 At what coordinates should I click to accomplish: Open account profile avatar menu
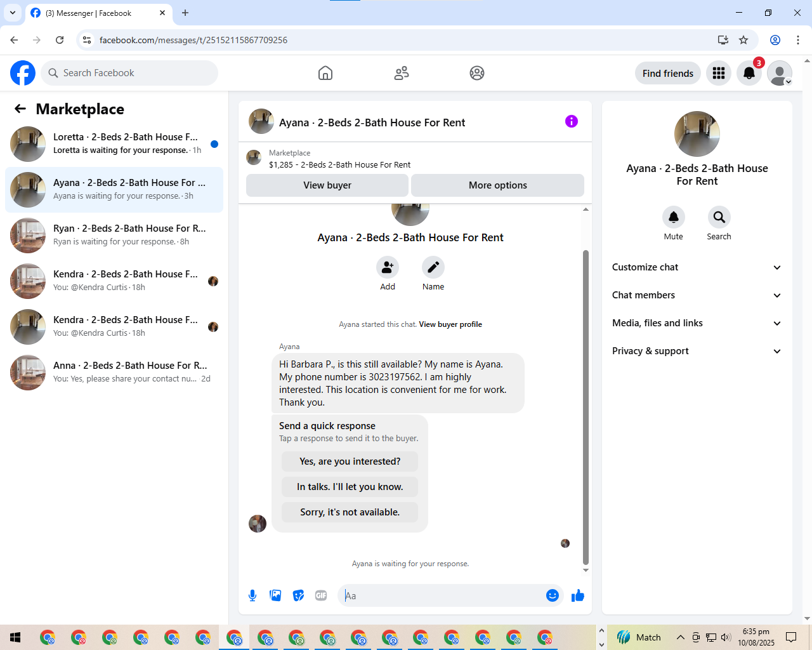780,73
